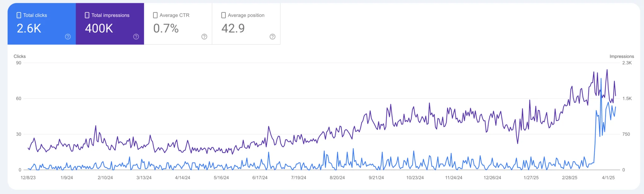
Task: Select the 42.9 Average position value
Action: click(233, 28)
